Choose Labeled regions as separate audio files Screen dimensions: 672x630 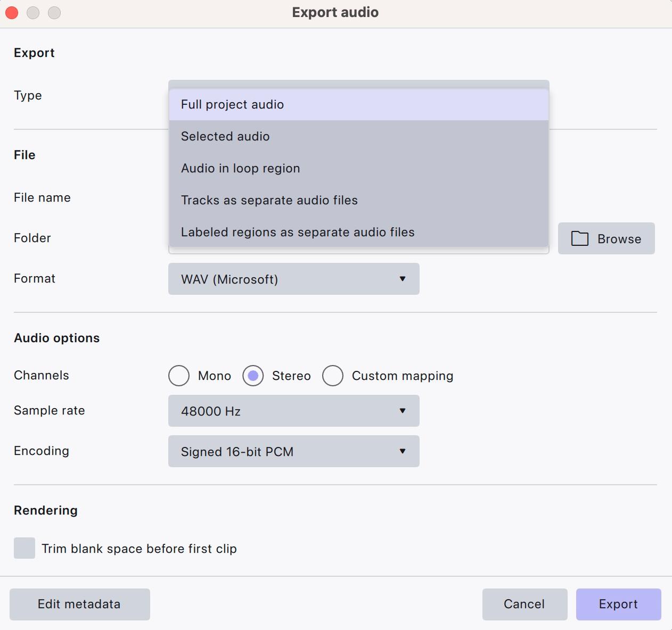pos(358,232)
